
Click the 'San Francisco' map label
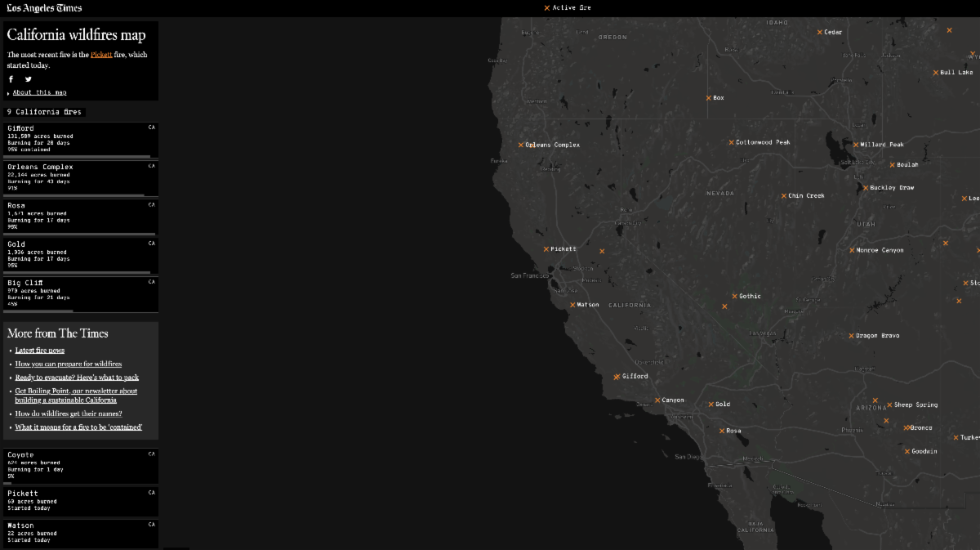[530, 275]
